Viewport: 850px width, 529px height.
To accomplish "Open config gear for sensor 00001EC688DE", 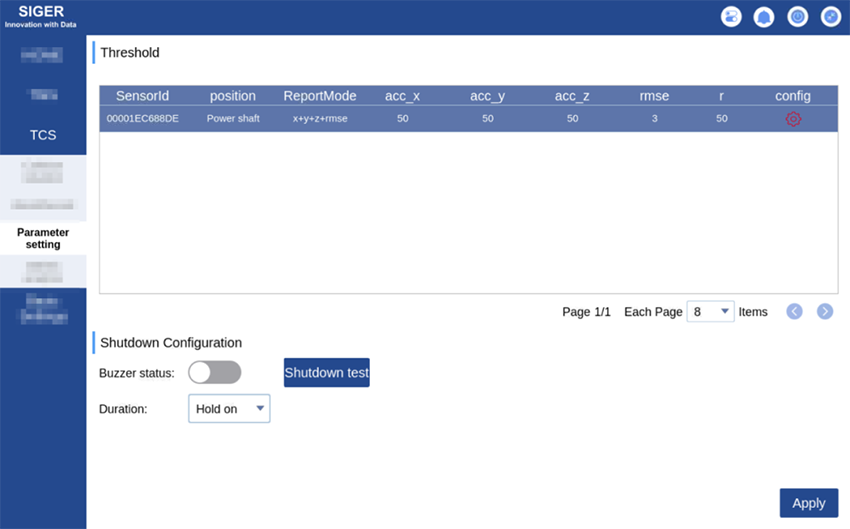I will [x=793, y=119].
